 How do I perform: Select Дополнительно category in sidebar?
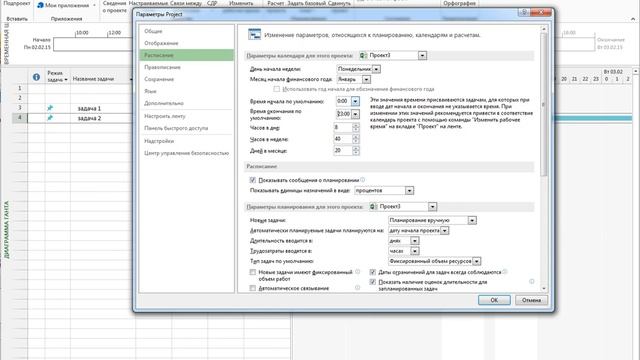pyautogui.click(x=187, y=103)
